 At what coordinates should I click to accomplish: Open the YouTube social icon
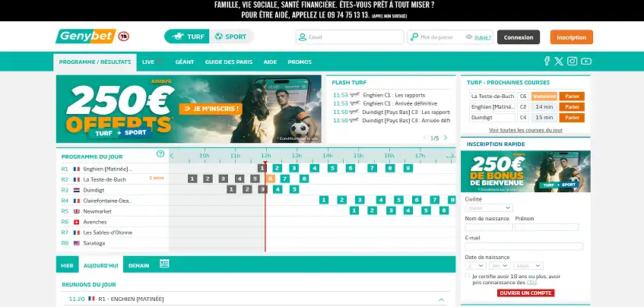click(586, 61)
